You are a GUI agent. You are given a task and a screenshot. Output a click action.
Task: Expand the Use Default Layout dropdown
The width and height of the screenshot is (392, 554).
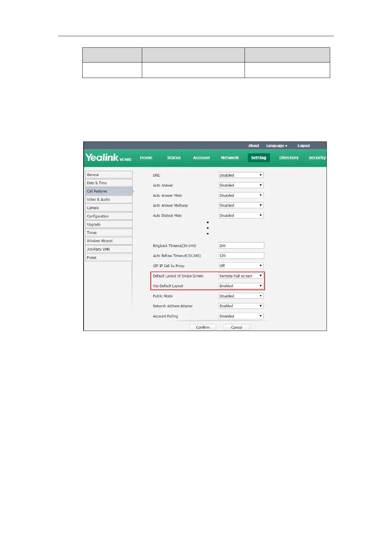241,286
